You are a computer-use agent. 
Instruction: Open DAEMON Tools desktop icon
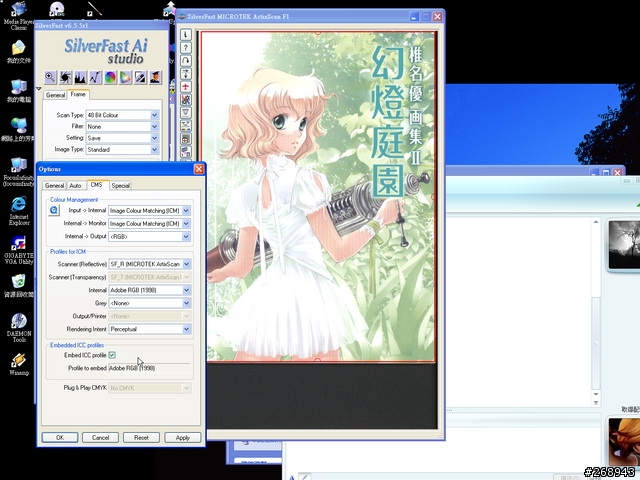[x=19, y=328]
